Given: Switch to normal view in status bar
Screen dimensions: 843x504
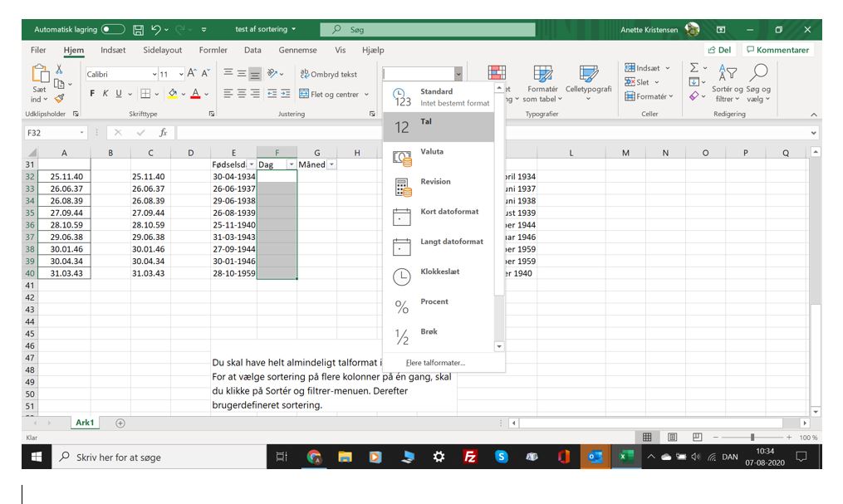Looking at the screenshot, I should pyautogui.click(x=647, y=438).
